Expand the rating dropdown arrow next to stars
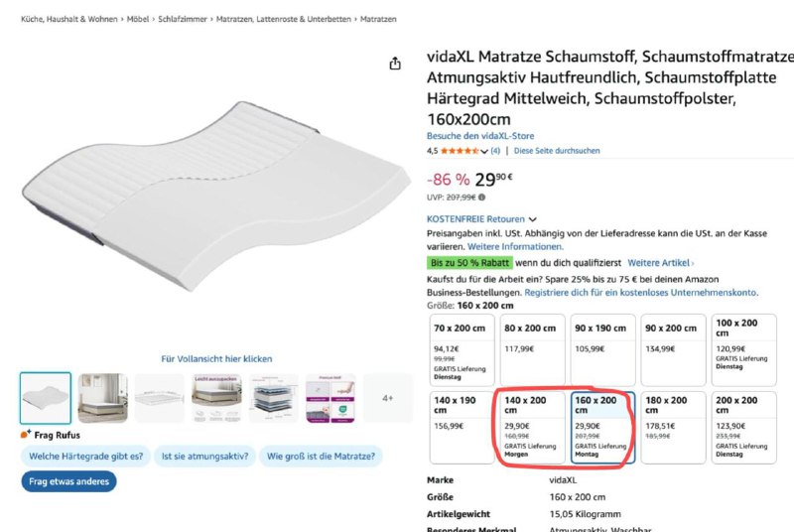Image resolution: width=794 pixels, height=532 pixels. coord(484,152)
